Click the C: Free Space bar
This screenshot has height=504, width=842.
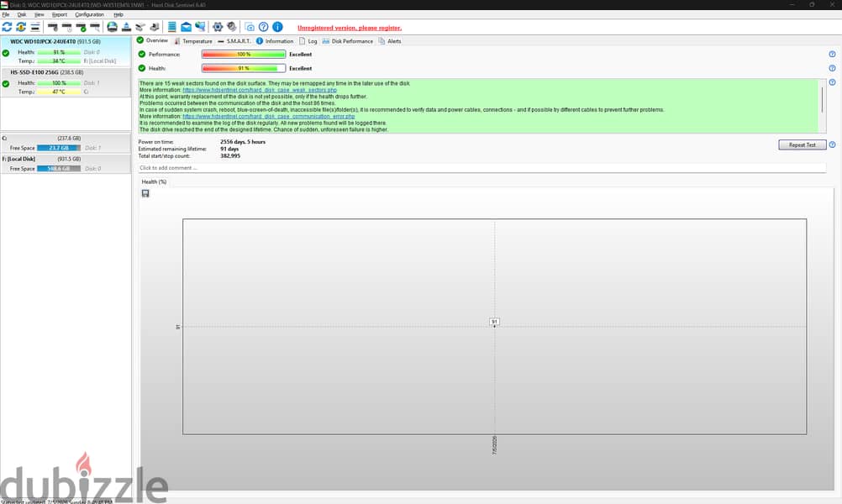click(x=59, y=148)
